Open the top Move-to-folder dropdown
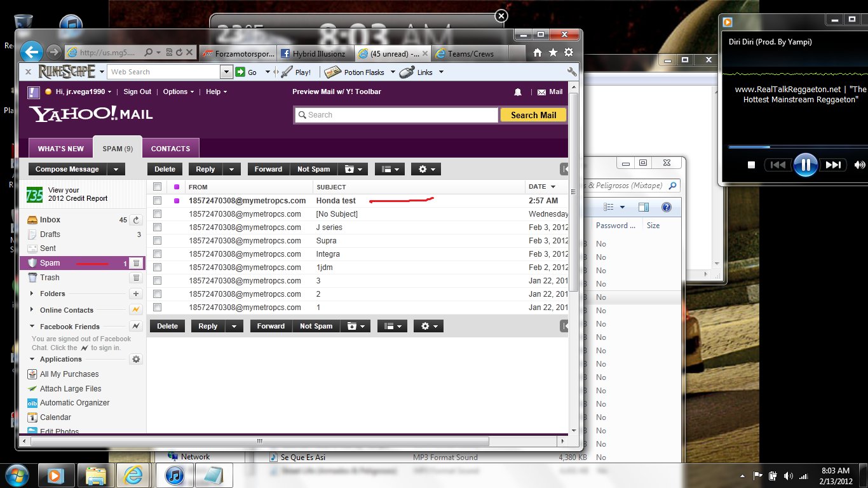Viewport: 868px width, 488px height. [x=354, y=169]
